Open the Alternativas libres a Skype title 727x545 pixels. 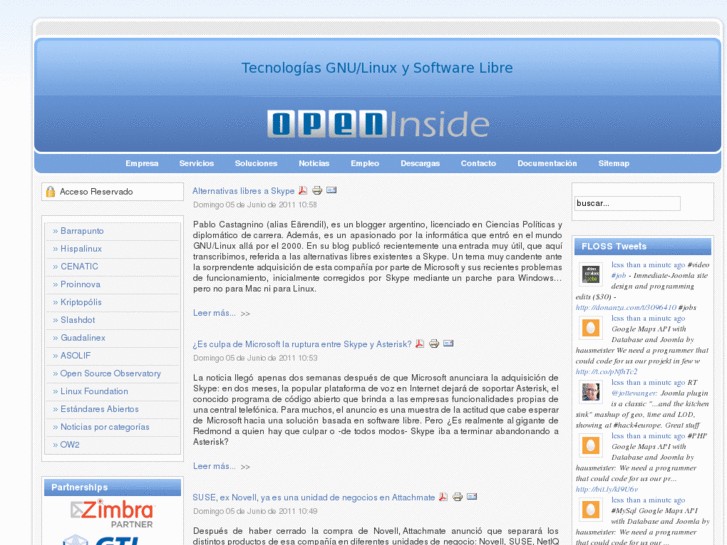[x=243, y=191]
